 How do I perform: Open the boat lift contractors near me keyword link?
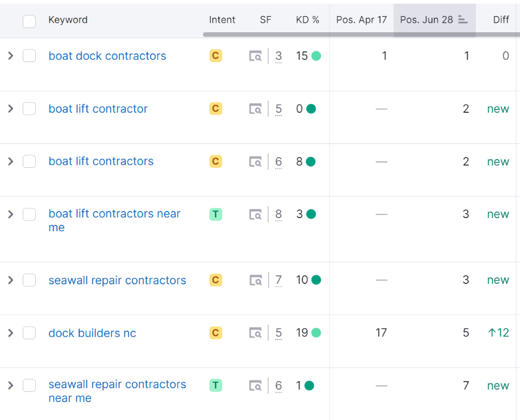114,214
